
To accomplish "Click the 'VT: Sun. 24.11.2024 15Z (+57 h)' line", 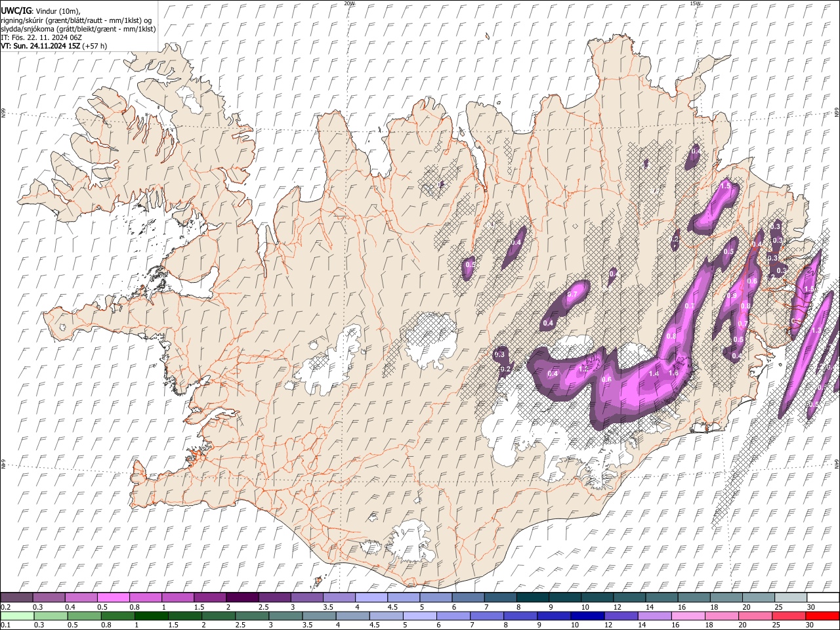I will [54, 46].
